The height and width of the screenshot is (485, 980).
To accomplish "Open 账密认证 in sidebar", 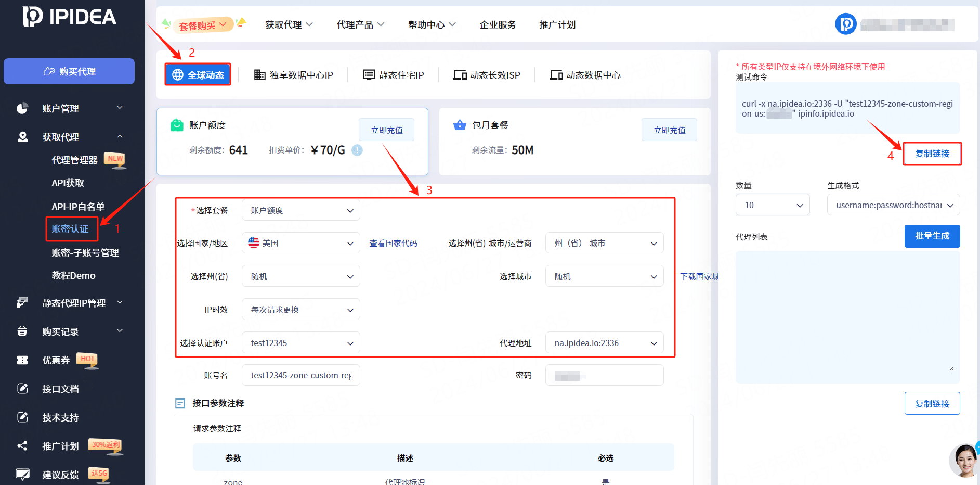I will coord(70,229).
